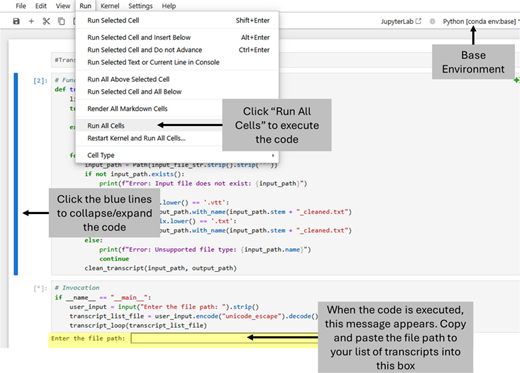The height and width of the screenshot is (373, 520).
Task: Cut selected cell with scissors icon
Action: 46,21
